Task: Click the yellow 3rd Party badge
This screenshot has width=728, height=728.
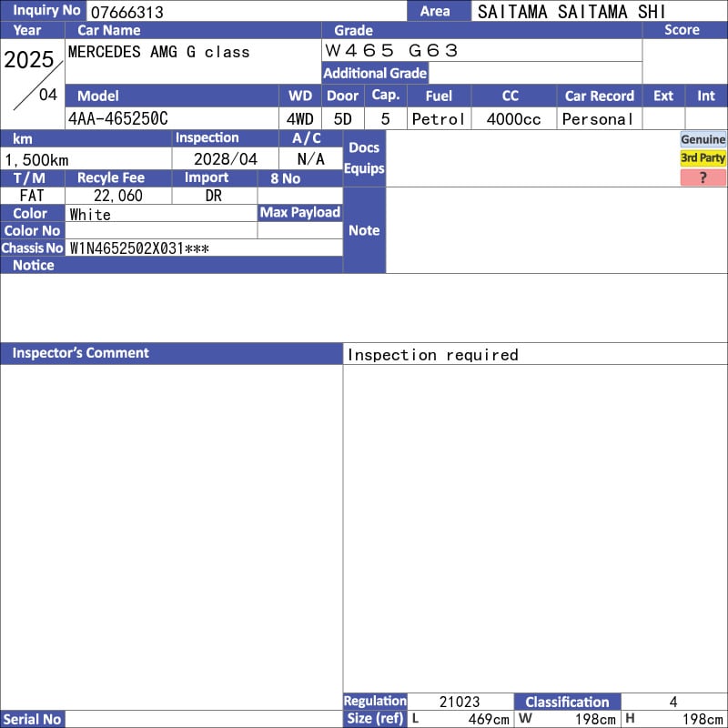Action: tap(703, 158)
